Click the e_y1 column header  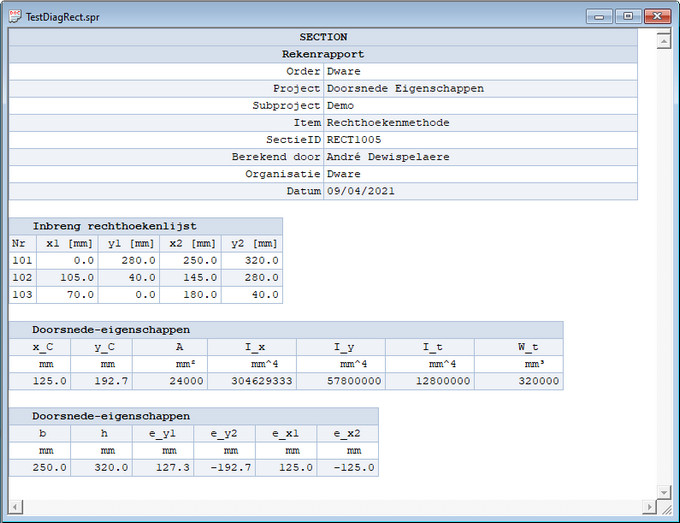(162, 434)
